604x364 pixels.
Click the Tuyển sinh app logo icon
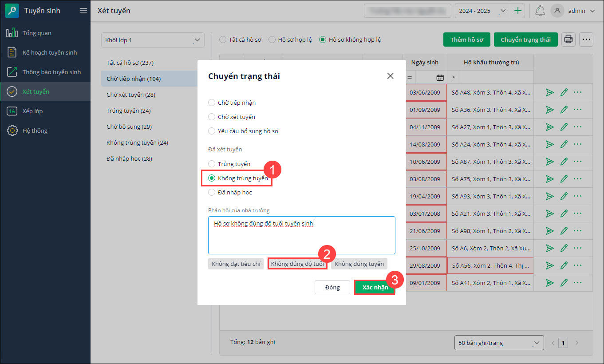click(12, 11)
